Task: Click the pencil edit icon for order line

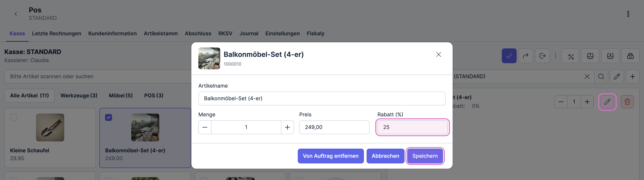Action: coord(607,102)
